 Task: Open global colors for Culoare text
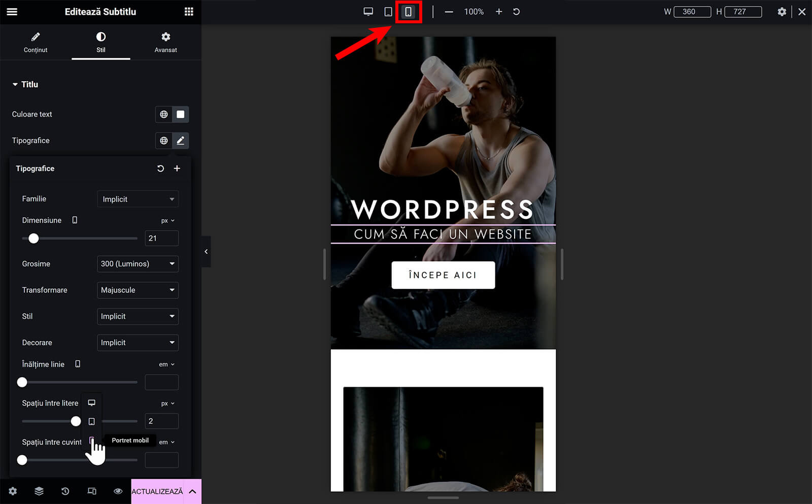click(x=163, y=114)
